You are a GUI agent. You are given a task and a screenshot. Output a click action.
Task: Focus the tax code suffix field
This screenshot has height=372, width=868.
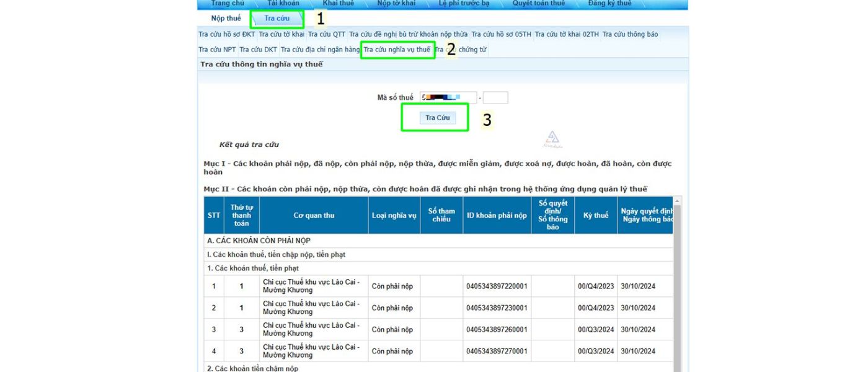coord(495,97)
